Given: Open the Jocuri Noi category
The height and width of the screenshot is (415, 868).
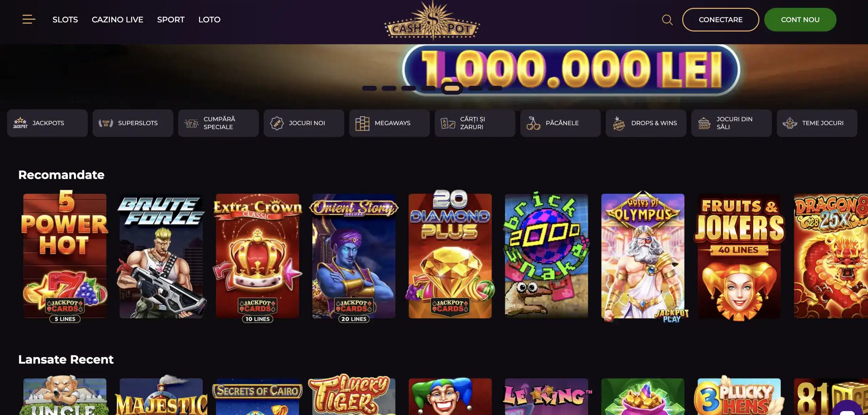Looking at the screenshot, I should click(x=304, y=123).
